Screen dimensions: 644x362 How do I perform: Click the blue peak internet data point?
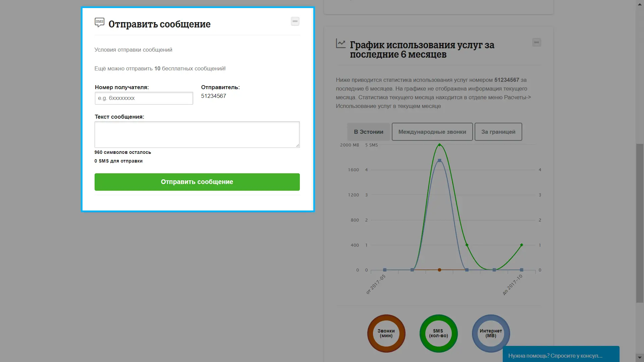[439, 161]
